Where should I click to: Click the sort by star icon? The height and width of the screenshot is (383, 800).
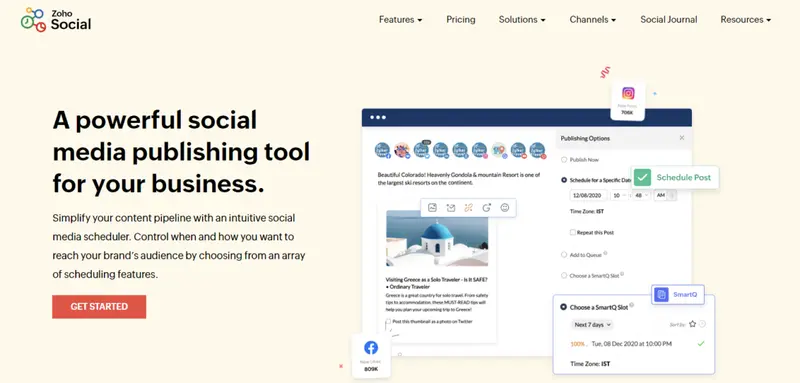point(692,324)
